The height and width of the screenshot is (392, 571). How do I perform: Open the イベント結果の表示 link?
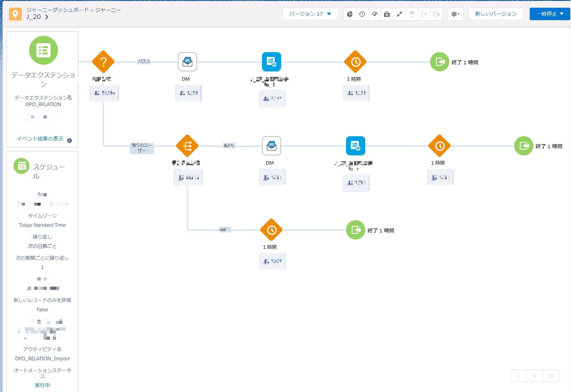tap(40, 139)
